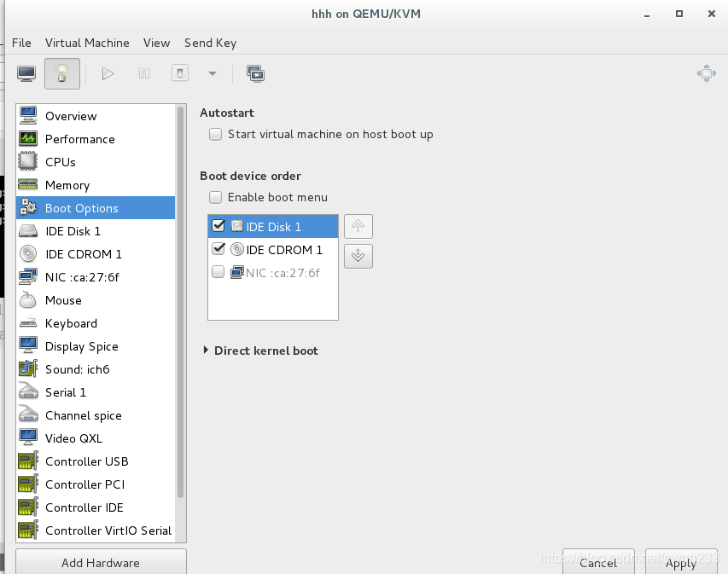Select Controller USB hardware entry
Screen dimensions: 728x574
pos(96,461)
